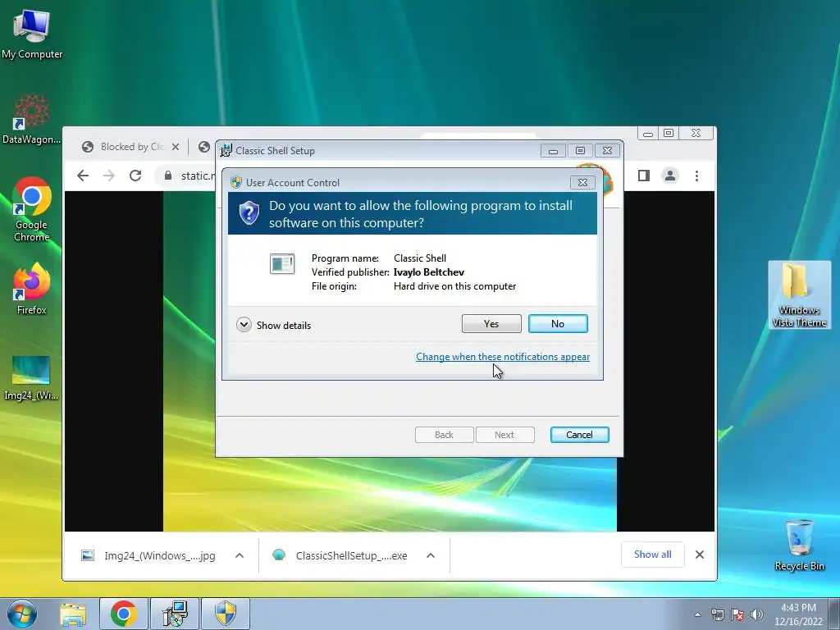The image size is (840, 630).
Task: Click the lock icon in address bar
Action: [x=168, y=176]
